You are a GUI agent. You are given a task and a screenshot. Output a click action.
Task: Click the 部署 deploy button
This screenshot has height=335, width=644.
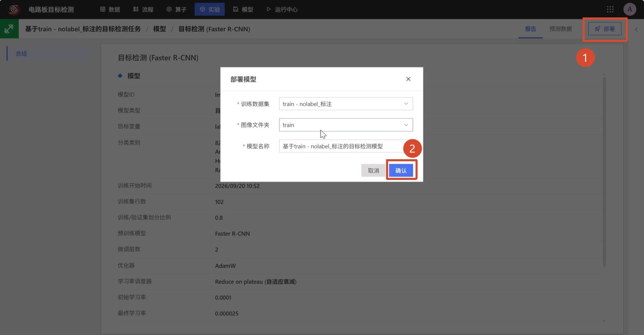605,29
